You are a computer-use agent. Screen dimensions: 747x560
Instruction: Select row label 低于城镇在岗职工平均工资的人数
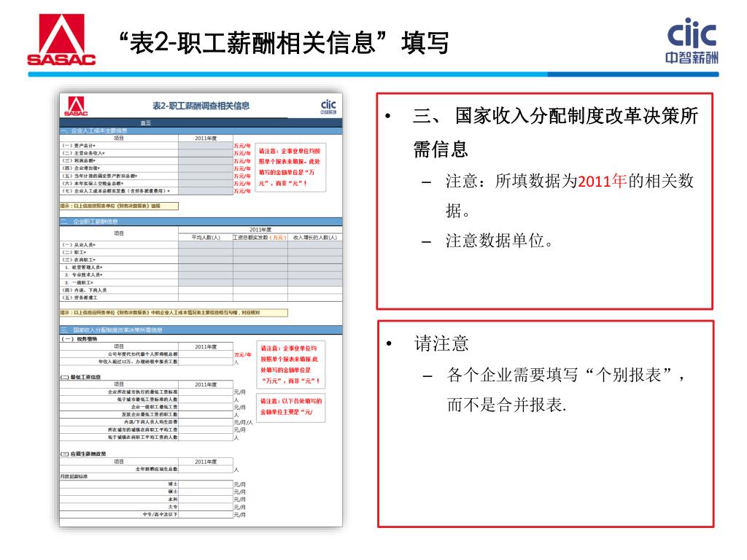(x=142, y=437)
